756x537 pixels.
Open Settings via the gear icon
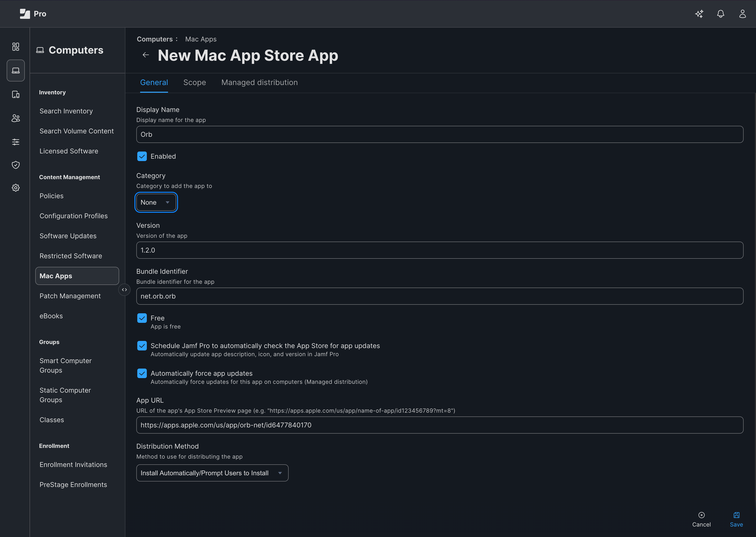tap(15, 187)
